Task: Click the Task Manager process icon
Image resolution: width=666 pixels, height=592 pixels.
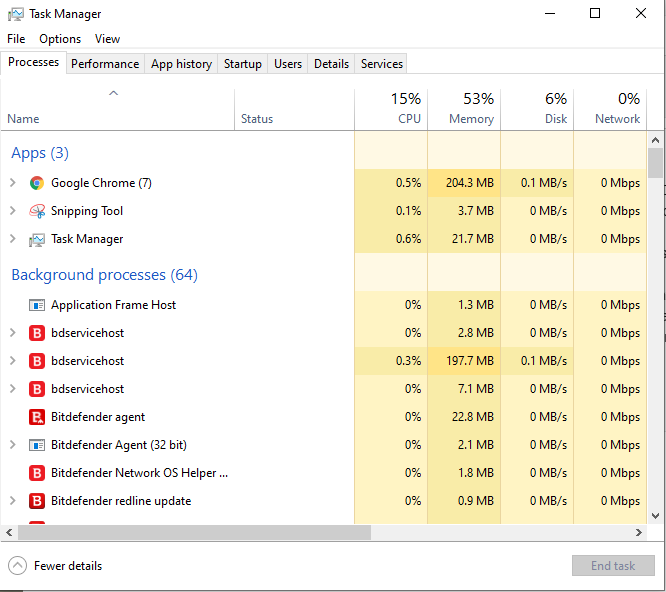Action: point(37,239)
